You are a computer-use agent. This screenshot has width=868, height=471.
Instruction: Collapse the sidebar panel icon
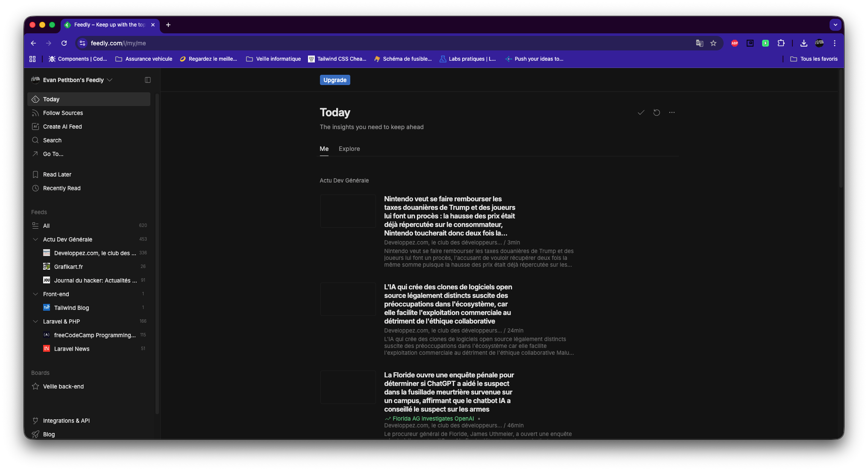click(148, 80)
